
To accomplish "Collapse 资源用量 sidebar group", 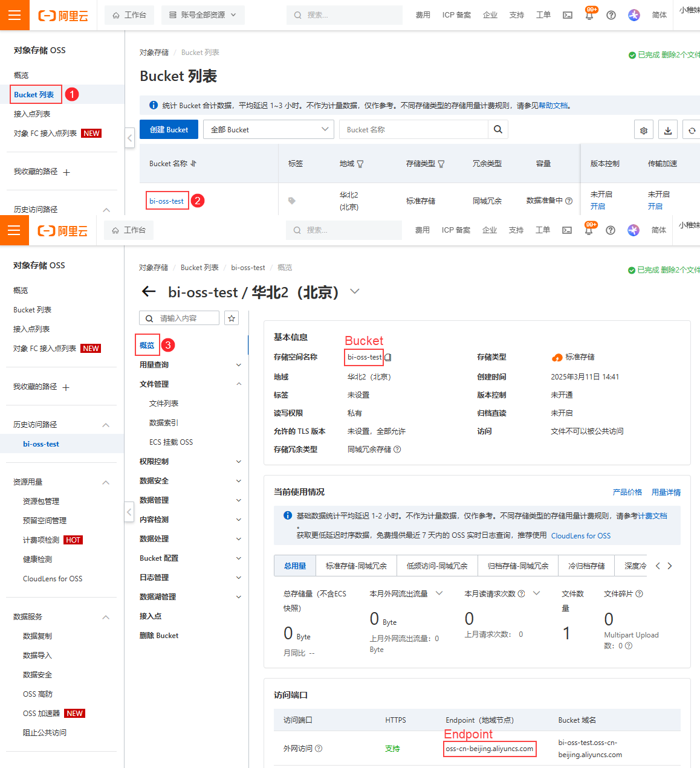I will tap(106, 482).
